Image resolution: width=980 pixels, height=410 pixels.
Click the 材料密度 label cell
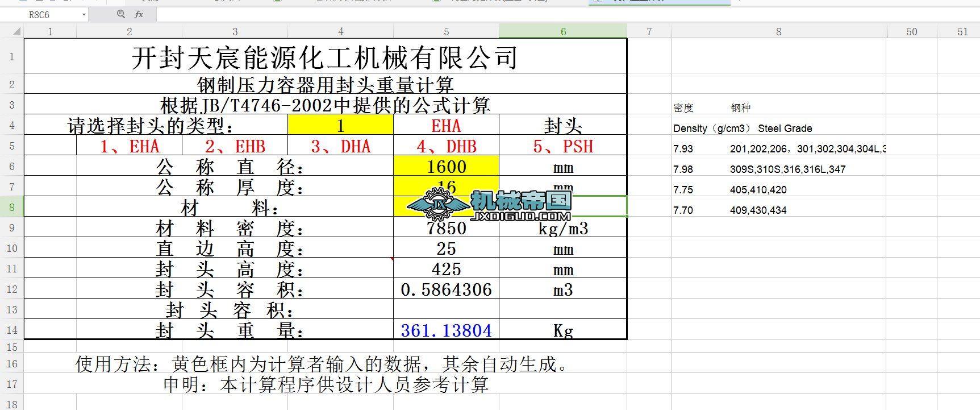[235, 227]
